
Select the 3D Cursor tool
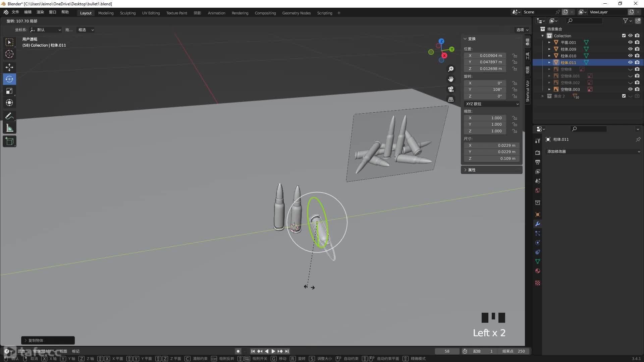(x=9, y=54)
